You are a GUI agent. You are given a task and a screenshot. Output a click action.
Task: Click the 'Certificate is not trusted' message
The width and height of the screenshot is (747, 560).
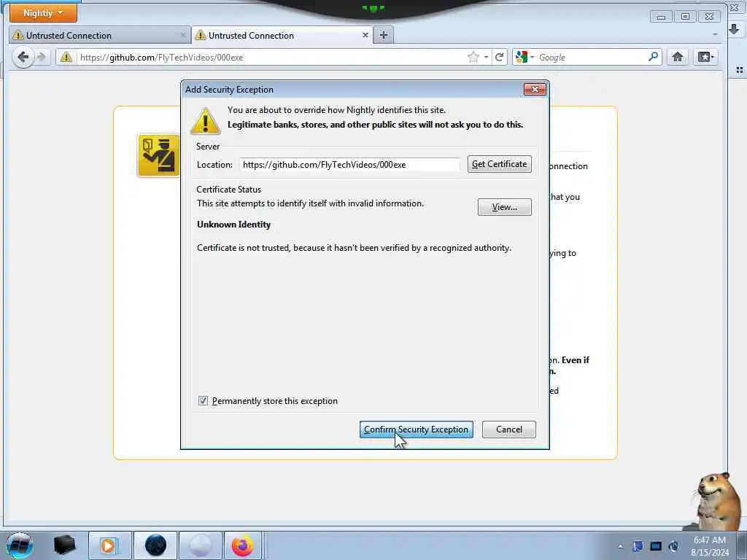[x=354, y=248]
